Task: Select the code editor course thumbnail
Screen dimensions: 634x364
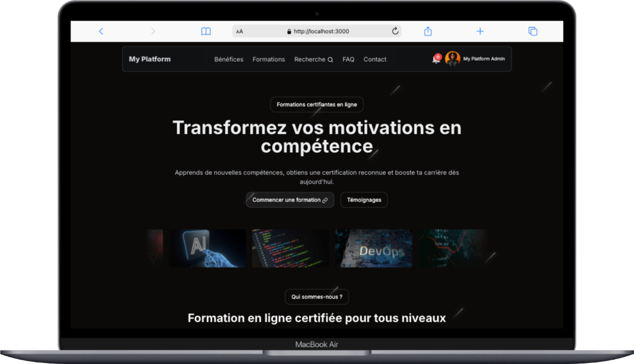Action: coord(290,249)
